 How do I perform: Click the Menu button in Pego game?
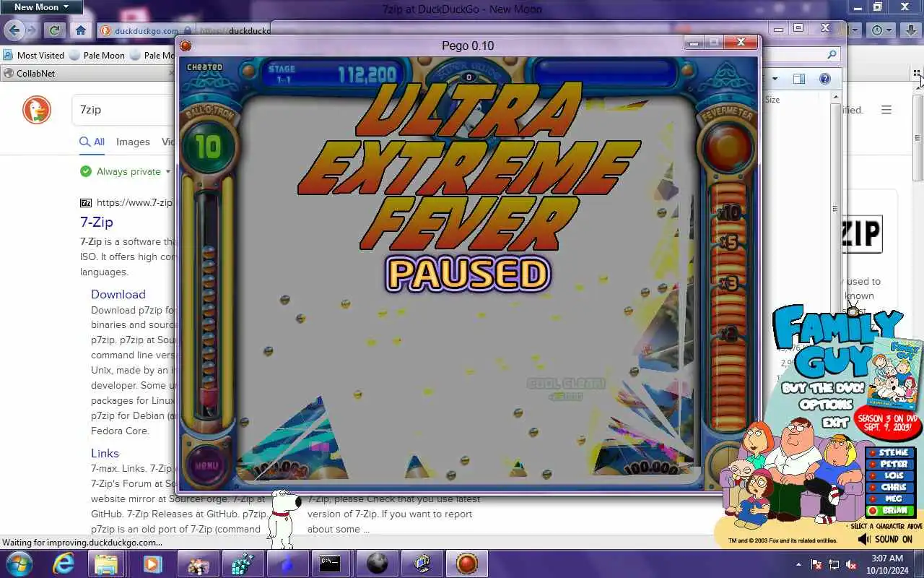point(206,466)
